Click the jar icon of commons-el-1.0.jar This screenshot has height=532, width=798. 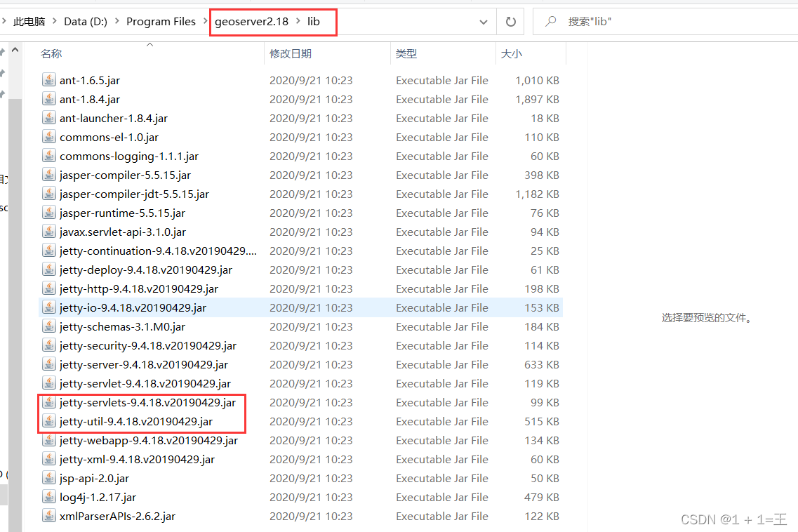coord(49,137)
